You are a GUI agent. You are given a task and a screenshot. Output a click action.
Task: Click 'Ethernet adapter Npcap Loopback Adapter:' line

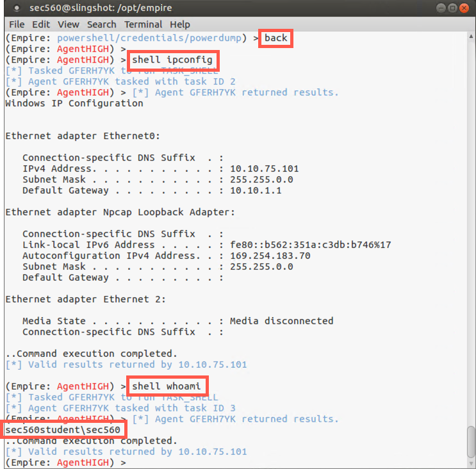tap(120, 212)
